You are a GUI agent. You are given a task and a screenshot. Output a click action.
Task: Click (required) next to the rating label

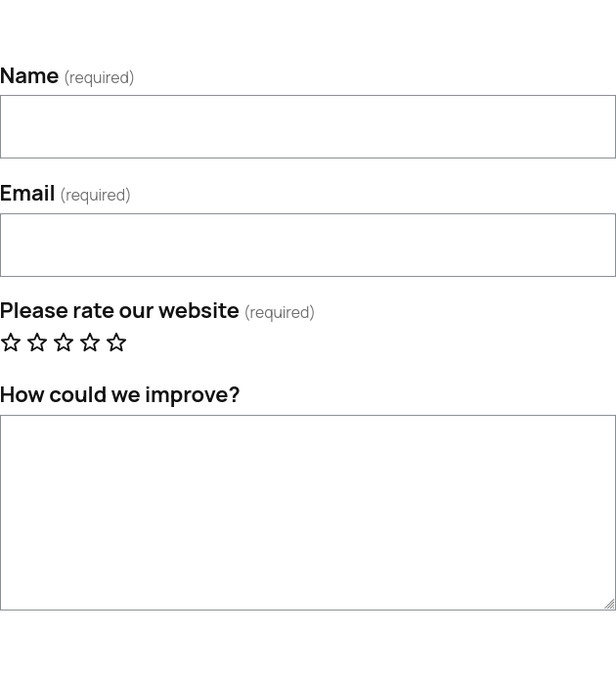[x=279, y=312]
